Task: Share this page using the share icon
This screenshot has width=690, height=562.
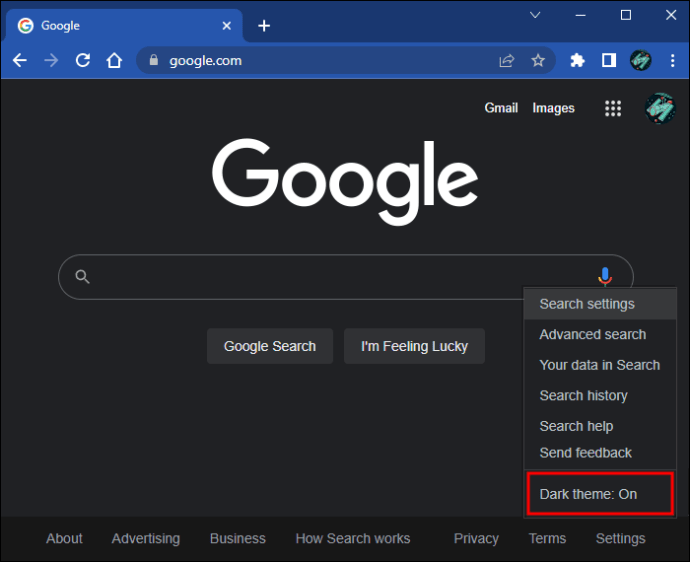Action: pos(506,60)
